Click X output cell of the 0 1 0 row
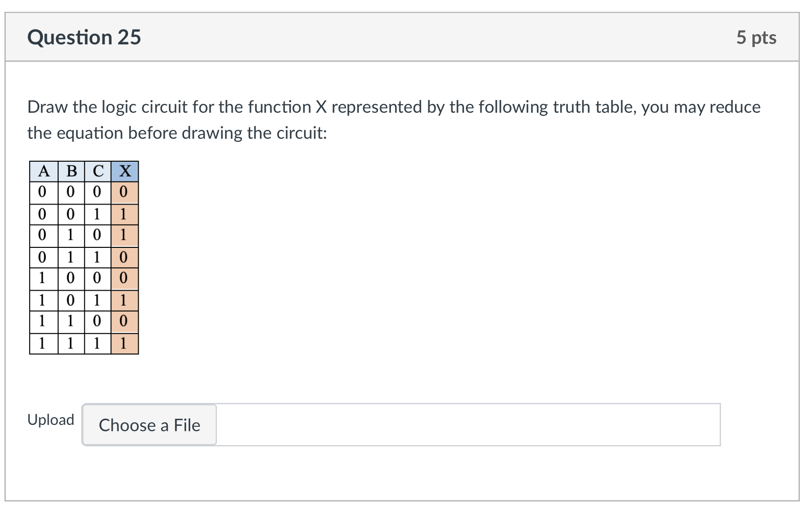The image size is (812, 506). click(x=124, y=235)
